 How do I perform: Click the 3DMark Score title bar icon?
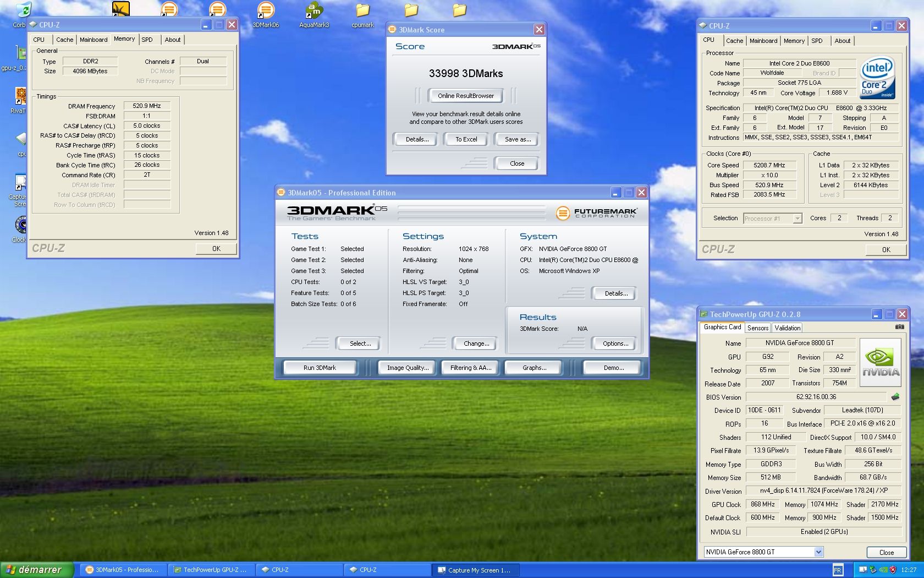(x=392, y=30)
